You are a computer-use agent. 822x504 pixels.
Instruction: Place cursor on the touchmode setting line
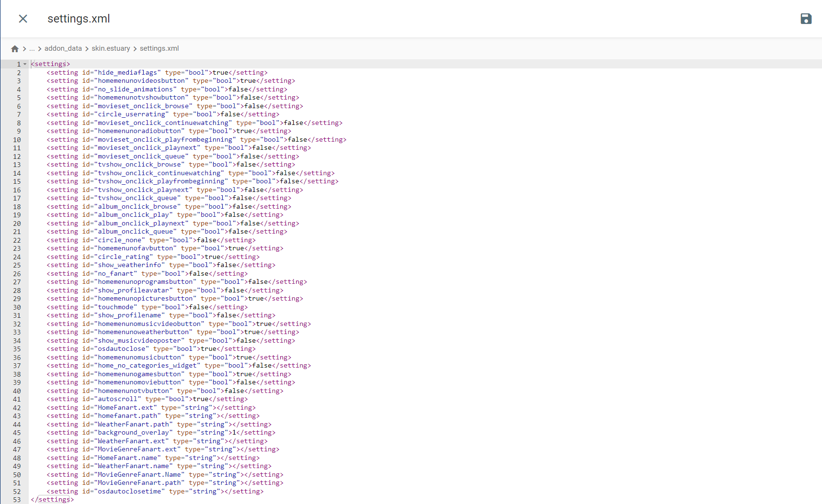tap(147, 307)
